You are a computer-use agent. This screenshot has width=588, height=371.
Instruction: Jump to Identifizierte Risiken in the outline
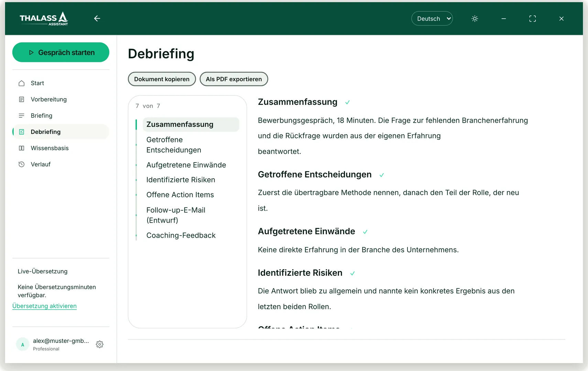[x=191, y=180]
